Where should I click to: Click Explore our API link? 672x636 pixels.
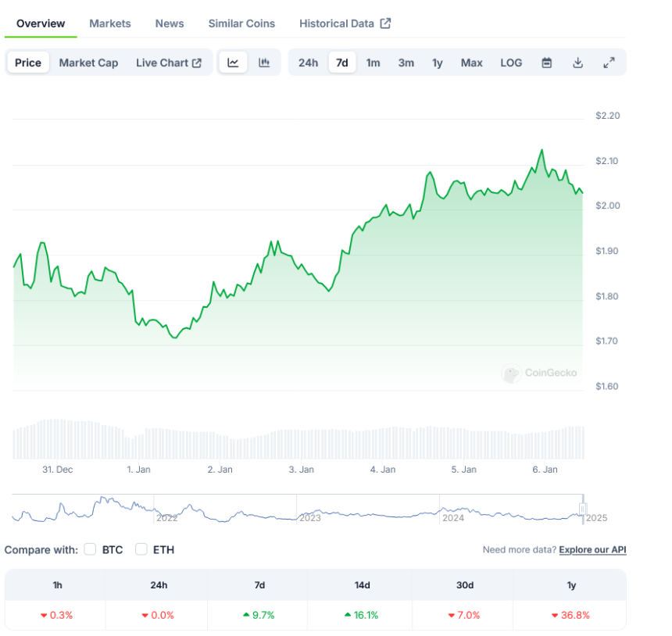pos(592,550)
